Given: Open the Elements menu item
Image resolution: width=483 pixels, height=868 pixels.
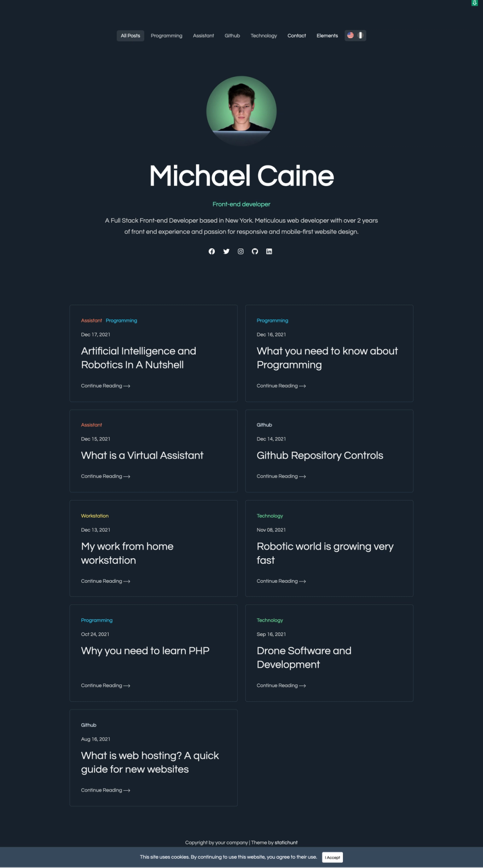Looking at the screenshot, I should pos(327,36).
